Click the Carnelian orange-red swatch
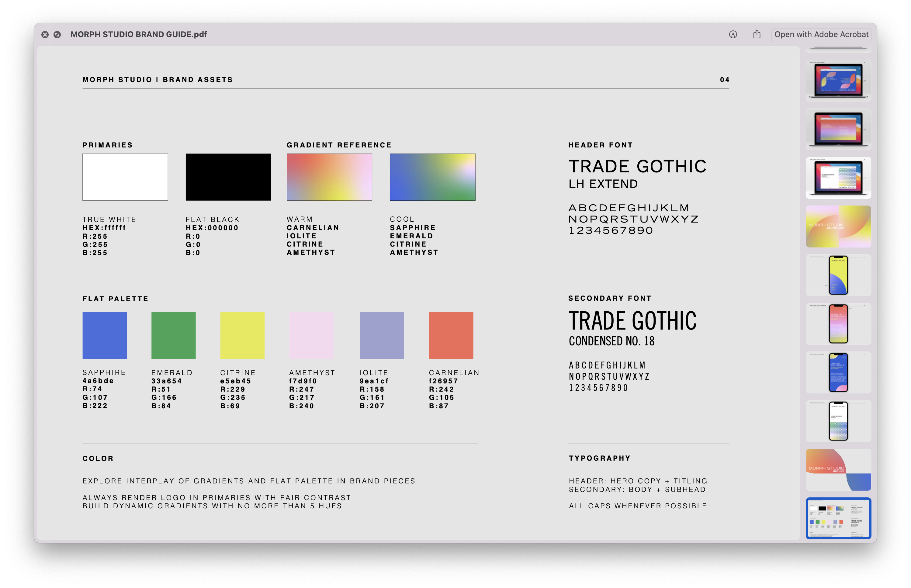This screenshot has height=588, width=911. click(451, 335)
